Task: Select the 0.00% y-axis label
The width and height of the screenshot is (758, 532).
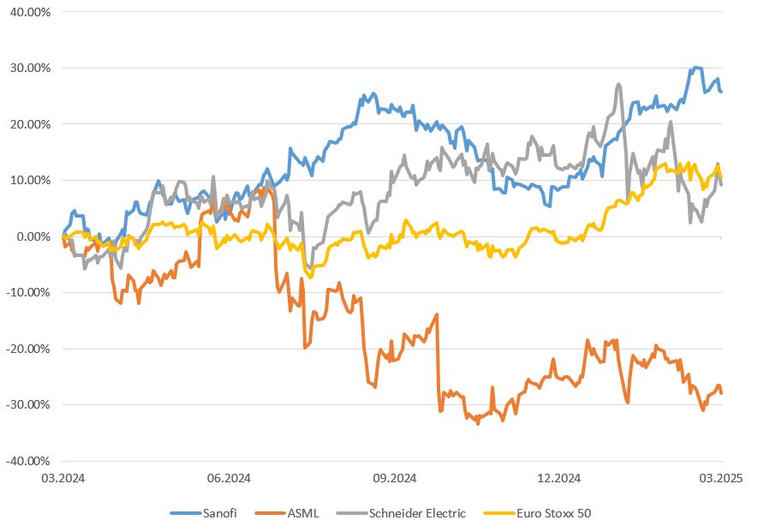Action: [x=33, y=236]
